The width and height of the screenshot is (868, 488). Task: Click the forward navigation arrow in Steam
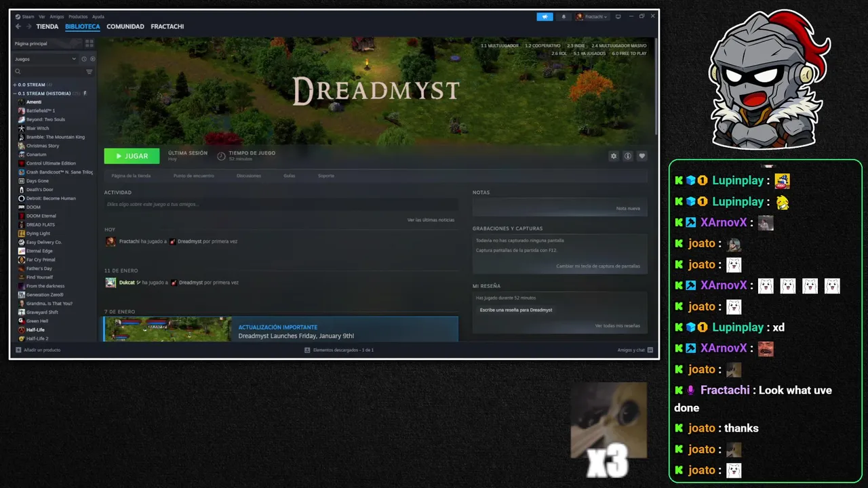point(28,26)
